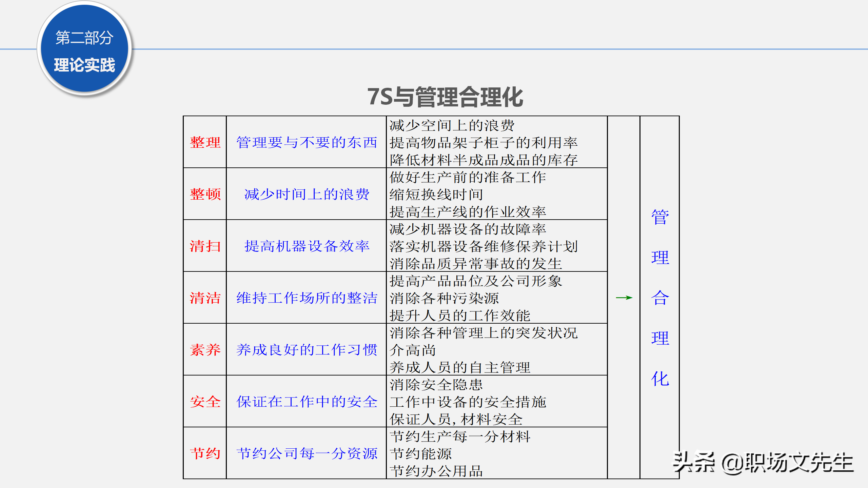Select the red 节约 cell
Screen dimensions: 868x488
(204, 452)
